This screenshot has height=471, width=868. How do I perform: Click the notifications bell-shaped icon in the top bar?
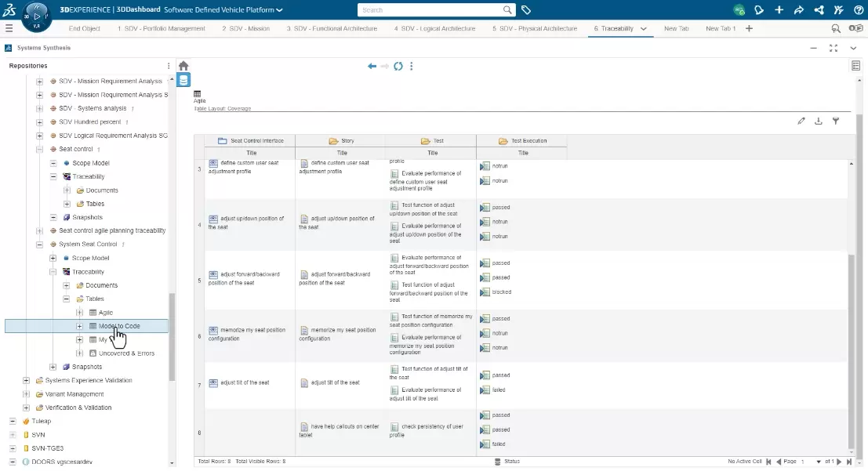(x=758, y=10)
